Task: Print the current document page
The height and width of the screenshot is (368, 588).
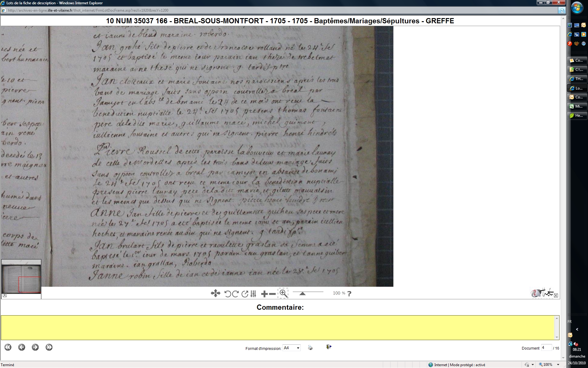Action: [x=310, y=348]
